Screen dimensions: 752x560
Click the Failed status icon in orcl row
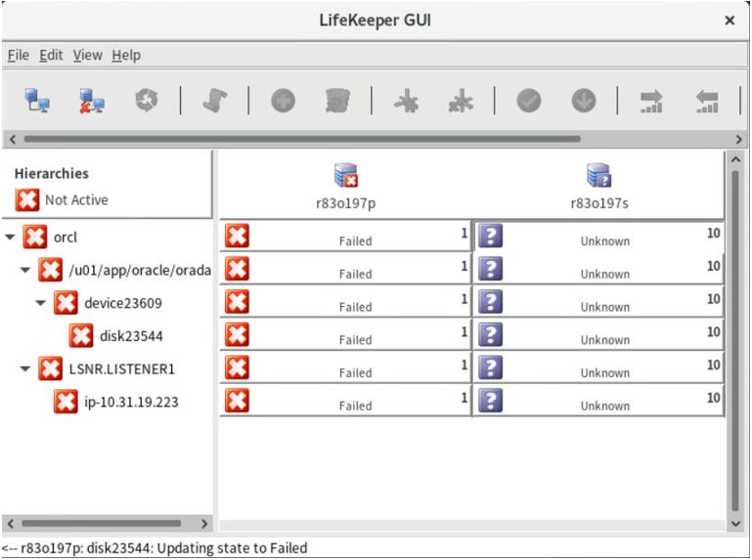tap(237, 236)
